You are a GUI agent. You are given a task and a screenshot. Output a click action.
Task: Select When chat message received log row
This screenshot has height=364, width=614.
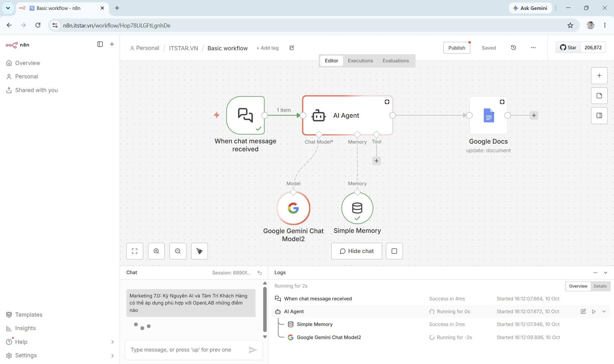pos(441,299)
